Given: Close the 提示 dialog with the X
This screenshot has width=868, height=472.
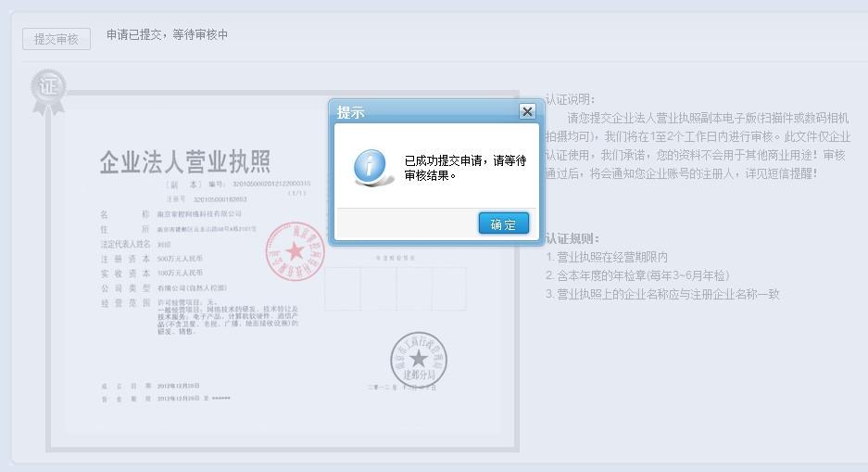Looking at the screenshot, I should 527,111.
